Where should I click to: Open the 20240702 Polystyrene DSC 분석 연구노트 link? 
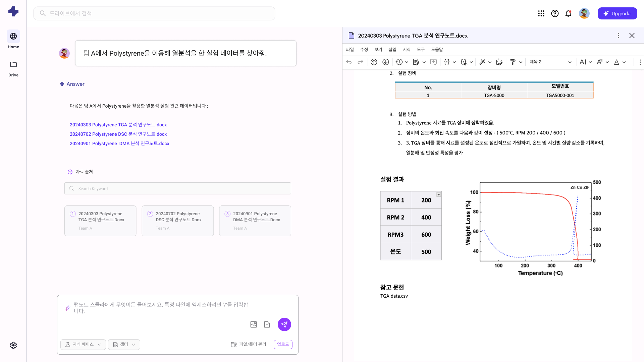pyautogui.click(x=118, y=134)
